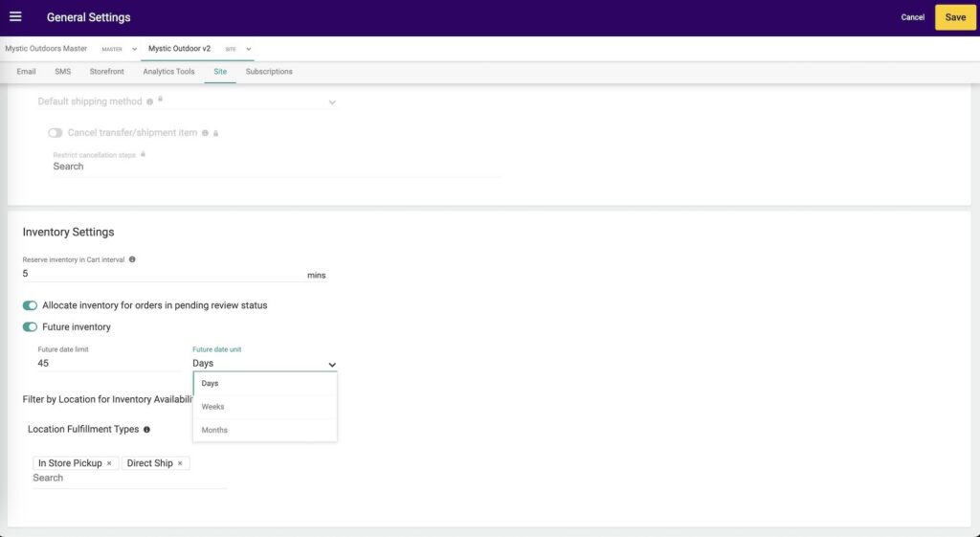
Task: Click the mins unit label
Action: point(316,275)
